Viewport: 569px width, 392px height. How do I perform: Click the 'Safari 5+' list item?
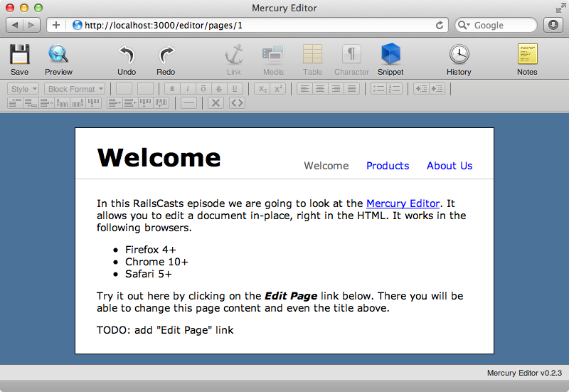(x=148, y=274)
